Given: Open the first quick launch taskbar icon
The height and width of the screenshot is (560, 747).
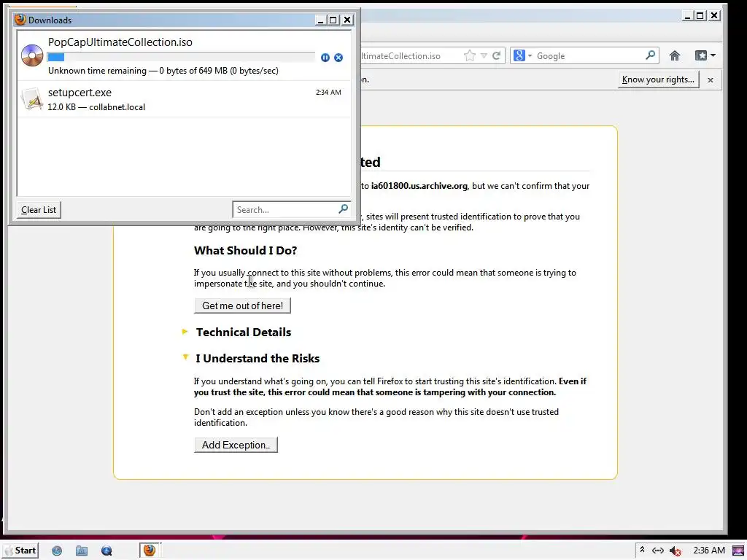Looking at the screenshot, I should (x=57, y=551).
